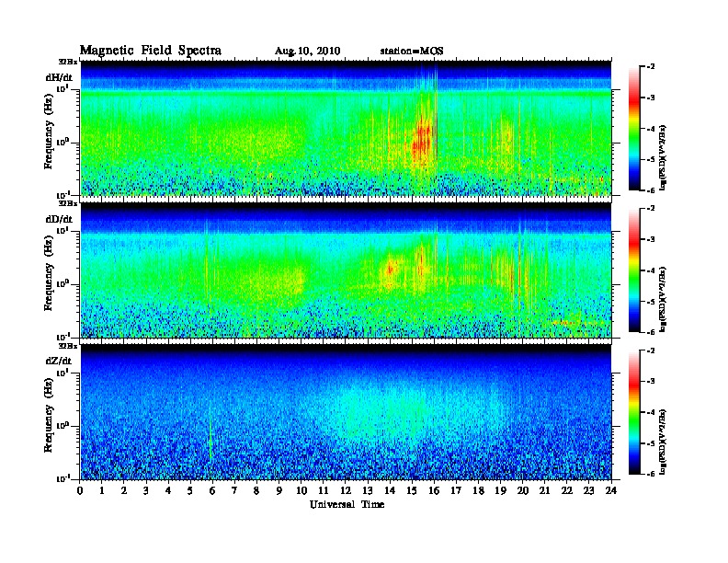
Task: Click the "-2" tick on dH/dt colorbar
Action: point(651,67)
